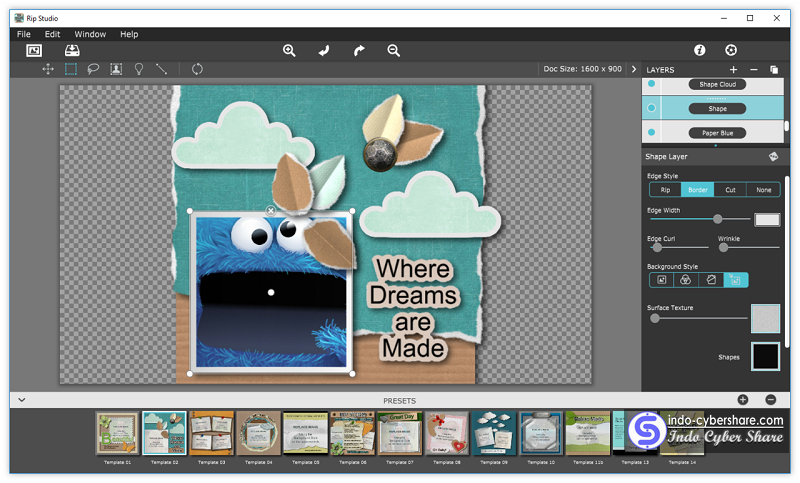Add a new layer with plus icon
Screen dimensions: 800x483
[733, 69]
